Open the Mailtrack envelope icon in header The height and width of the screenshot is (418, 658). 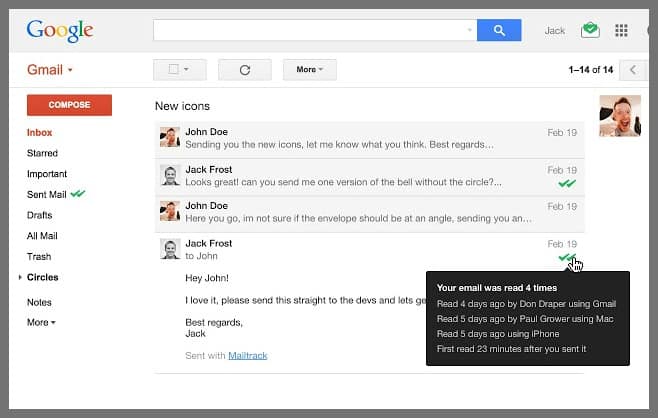tap(590, 31)
